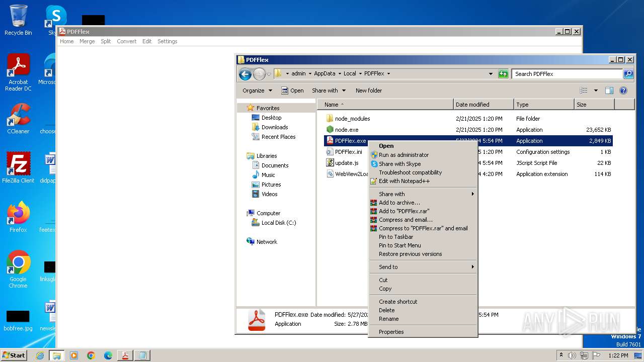Open the Convert menu in PDFFlex window

click(x=126, y=41)
